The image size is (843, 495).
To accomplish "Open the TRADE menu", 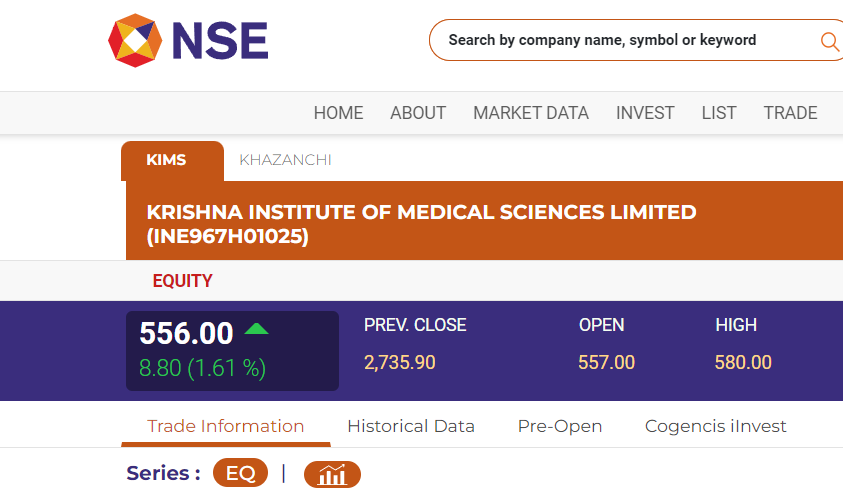I will click(x=790, y=113).
